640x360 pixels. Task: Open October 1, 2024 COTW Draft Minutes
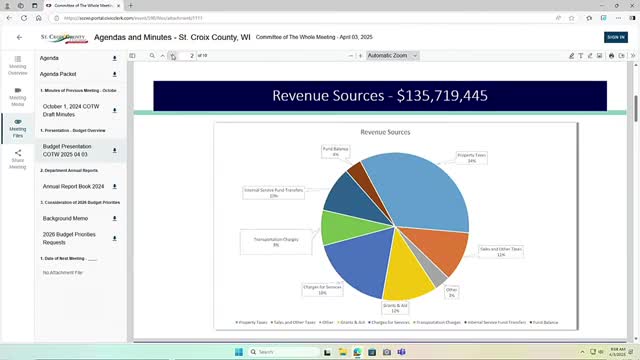click(x=71, y=110)
